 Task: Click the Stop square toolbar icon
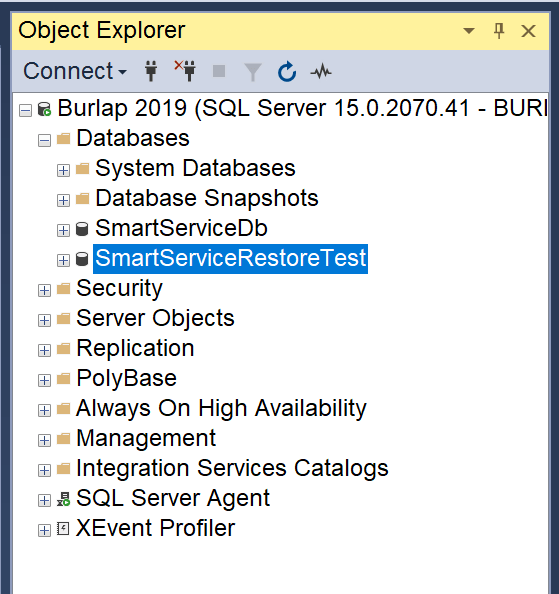click(219, 71)
